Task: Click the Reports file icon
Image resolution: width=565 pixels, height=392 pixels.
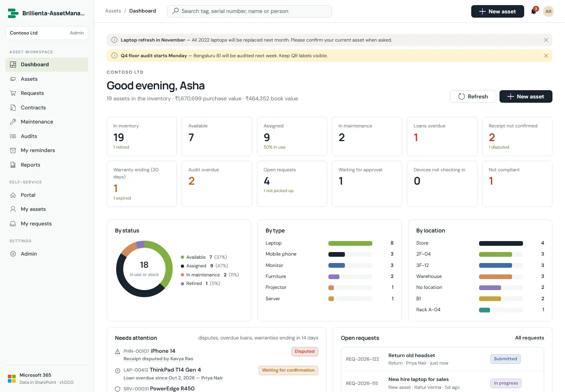Action: coord(13,165)
